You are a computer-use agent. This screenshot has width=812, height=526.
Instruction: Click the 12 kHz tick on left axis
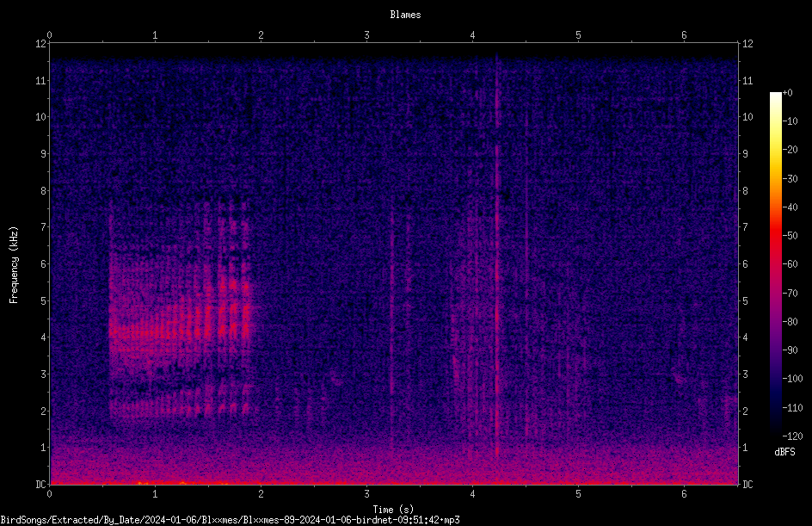(x=40, y=44)
